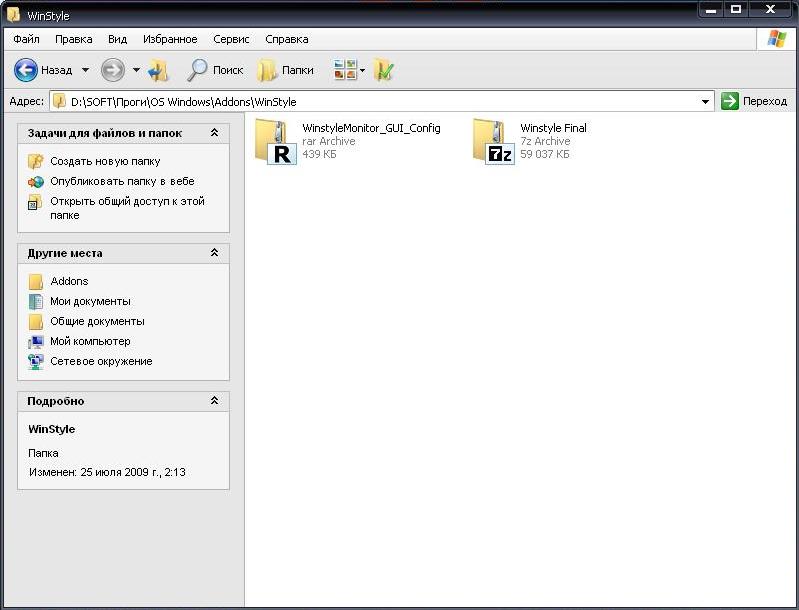The width and height of the screenshot is (799, 610).
Task: Open Мой компьютер link
Action: pyautogui.click(x=90, y=341)
